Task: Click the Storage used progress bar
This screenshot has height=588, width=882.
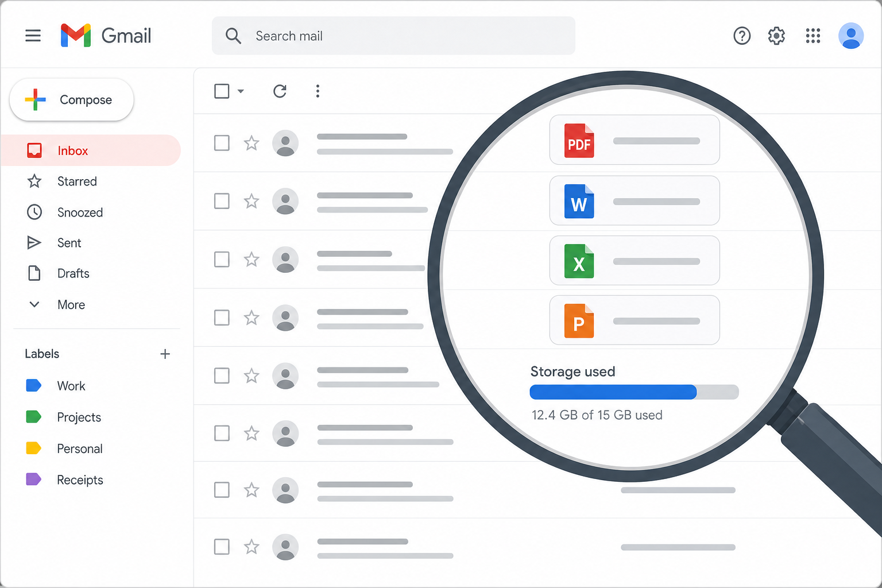Action: [x=634, y=392]
